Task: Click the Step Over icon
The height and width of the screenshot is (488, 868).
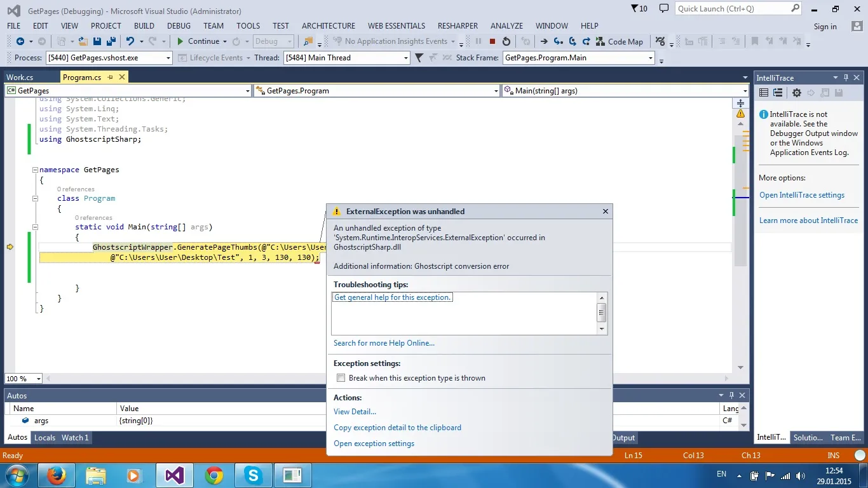Action: coord(572,41)
